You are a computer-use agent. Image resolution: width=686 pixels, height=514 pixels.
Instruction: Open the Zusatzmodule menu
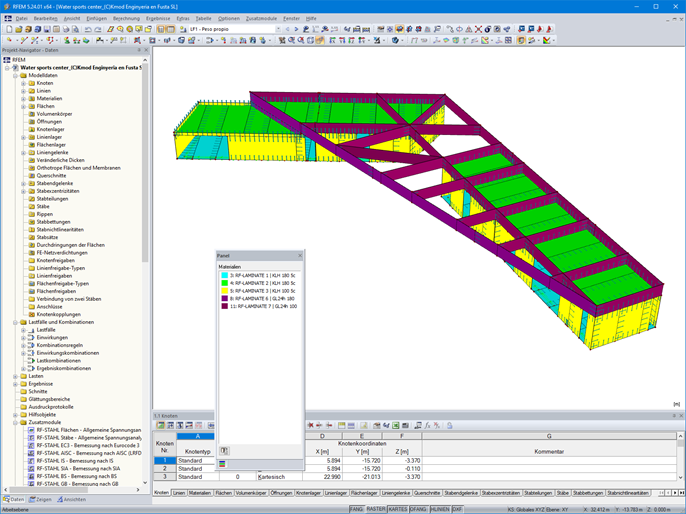click(261, 18)
